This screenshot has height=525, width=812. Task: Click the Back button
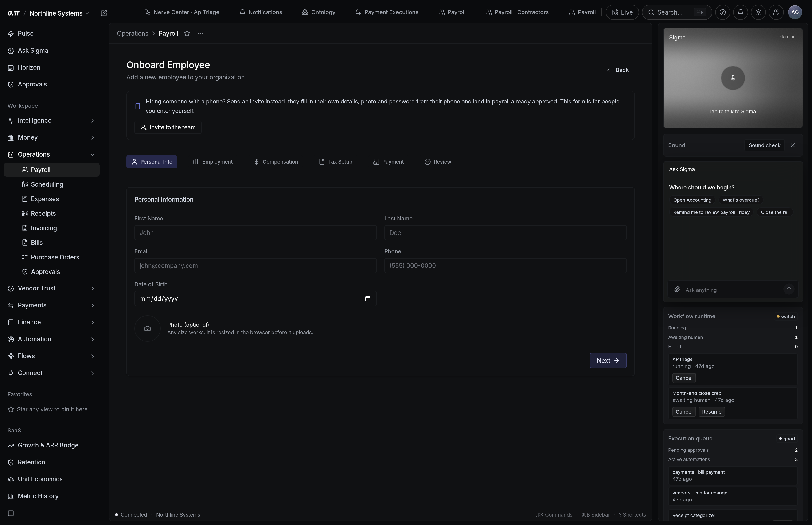pyautogui.click(x=617, y=70)
